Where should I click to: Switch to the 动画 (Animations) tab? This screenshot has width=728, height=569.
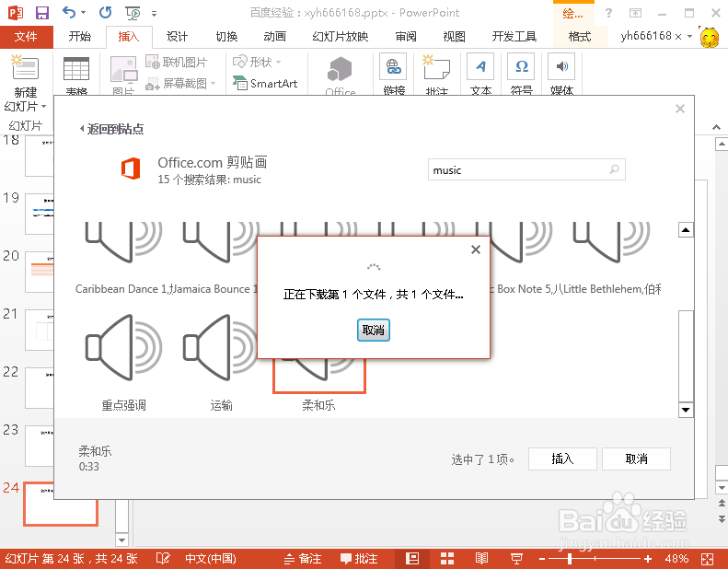coord(274,36)
